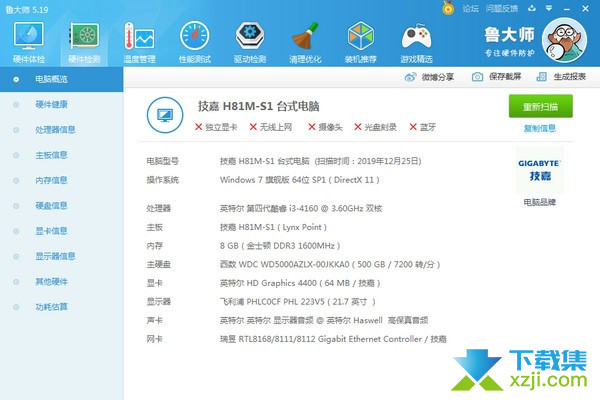The height and width of the screenshot is (400, 600).
Task: Minimize the 鲁大师 window
Action: click(x=567, y=8)
